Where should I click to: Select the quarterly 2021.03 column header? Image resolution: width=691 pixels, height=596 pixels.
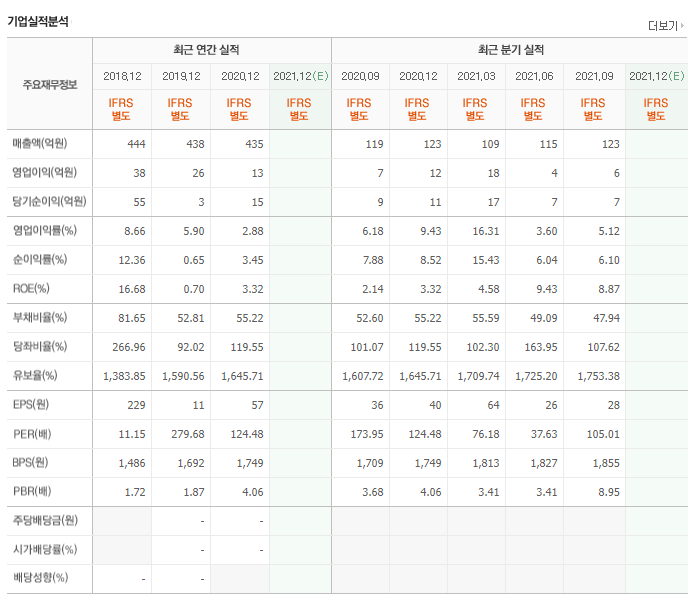click(476, 76)
